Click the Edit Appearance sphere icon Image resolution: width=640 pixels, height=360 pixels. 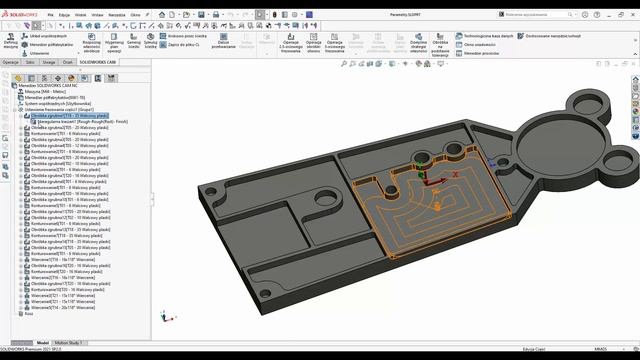click(x=418, y=64)
